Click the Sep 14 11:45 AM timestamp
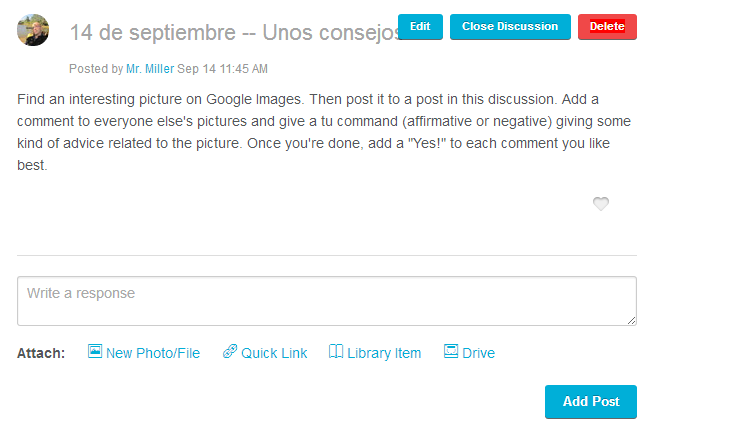This screenshot has height=431, width=730. 223,69
